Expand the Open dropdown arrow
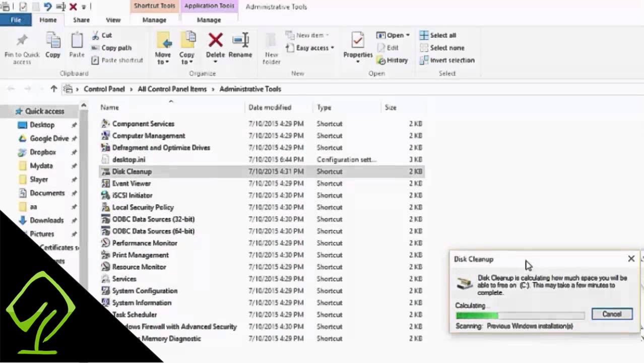The image size is (644, 363). [408, 35]
